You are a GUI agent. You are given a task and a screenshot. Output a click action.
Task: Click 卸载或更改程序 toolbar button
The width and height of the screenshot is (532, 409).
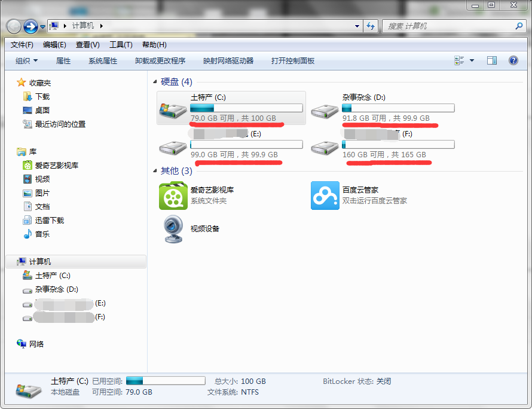pos(160,61)
